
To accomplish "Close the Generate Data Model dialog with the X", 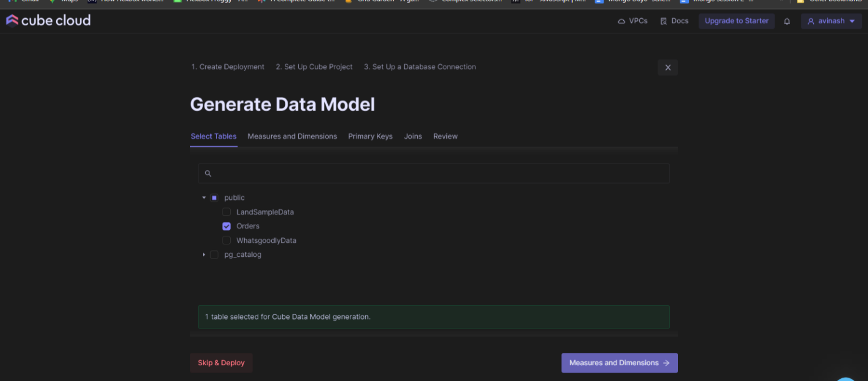I will pos(667,67).
